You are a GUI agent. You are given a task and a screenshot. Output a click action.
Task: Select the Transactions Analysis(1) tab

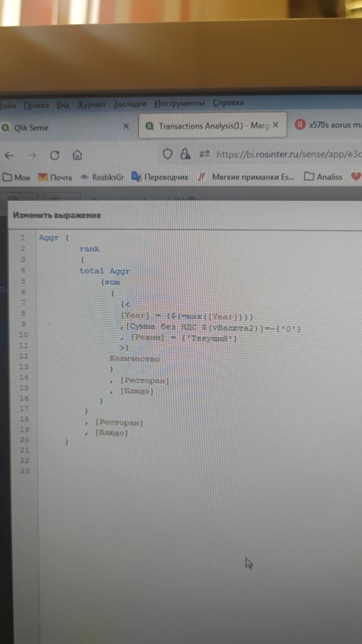pos(213,126)
